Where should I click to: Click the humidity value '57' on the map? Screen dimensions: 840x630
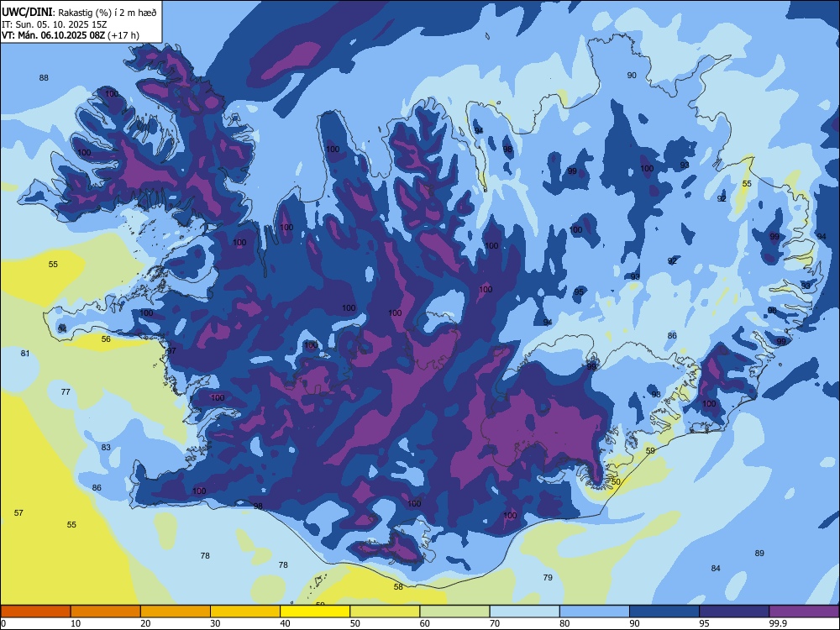(x=18, y=512)
